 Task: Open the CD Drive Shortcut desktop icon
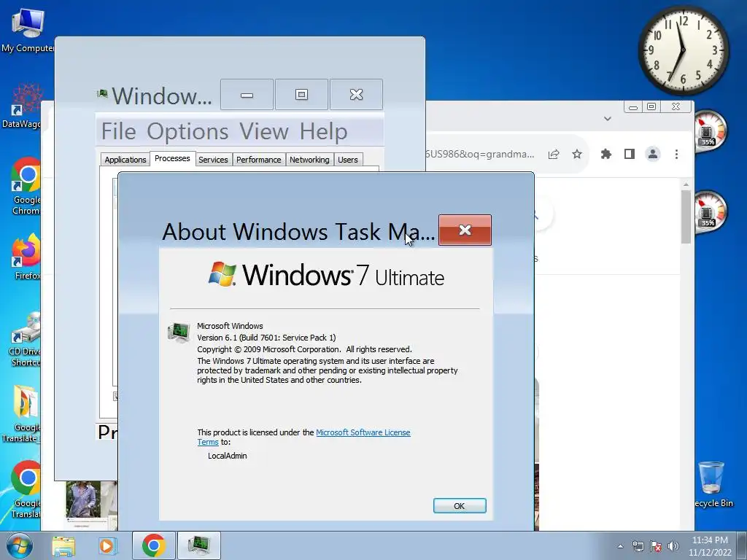(25, 339)
